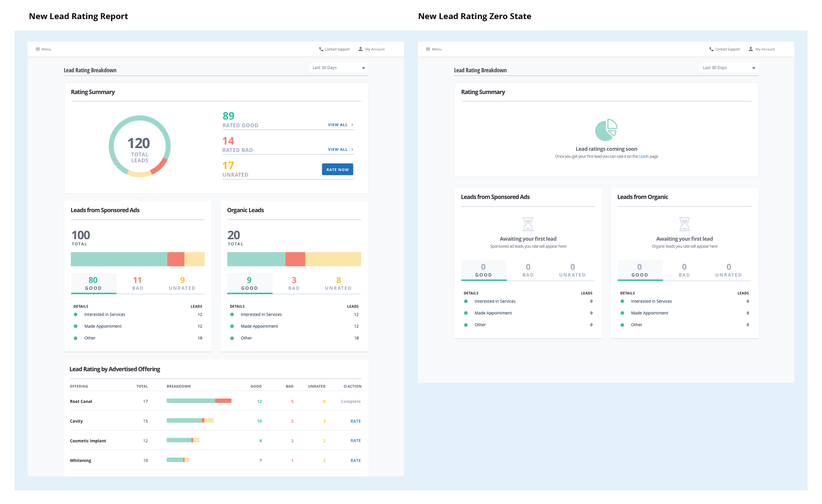The width and height of the screenshot is (822, 504).
Task: Click the green segment of the Sponsored Ads total bar
Action: 119,259
